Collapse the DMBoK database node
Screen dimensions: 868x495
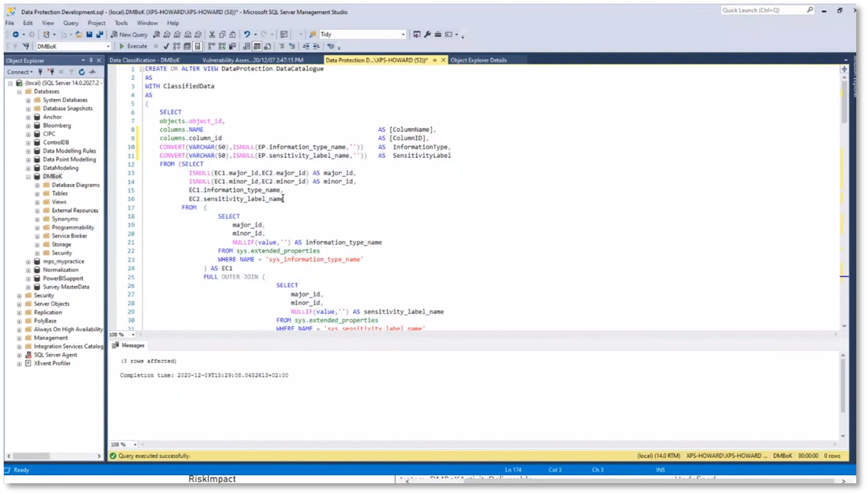[x=28, y=176]
